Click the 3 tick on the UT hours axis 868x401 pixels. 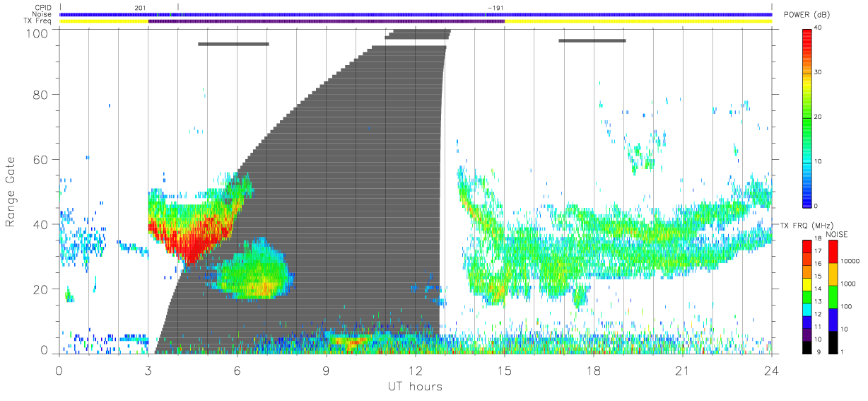(148, 370)
